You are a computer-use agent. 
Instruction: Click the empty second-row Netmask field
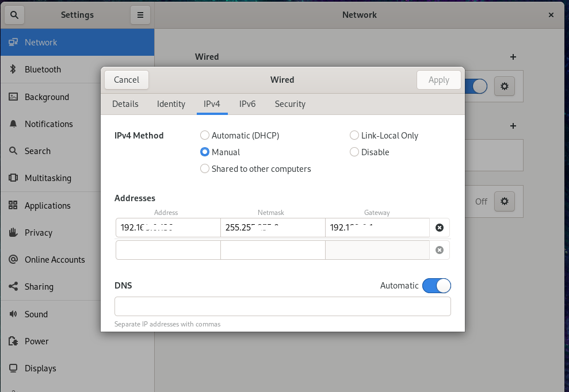[x=273, y=250]
